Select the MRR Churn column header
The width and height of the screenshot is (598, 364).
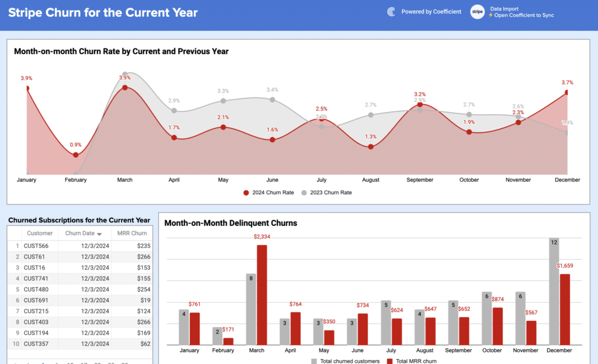pyautogui.click(x=131, y=233)
